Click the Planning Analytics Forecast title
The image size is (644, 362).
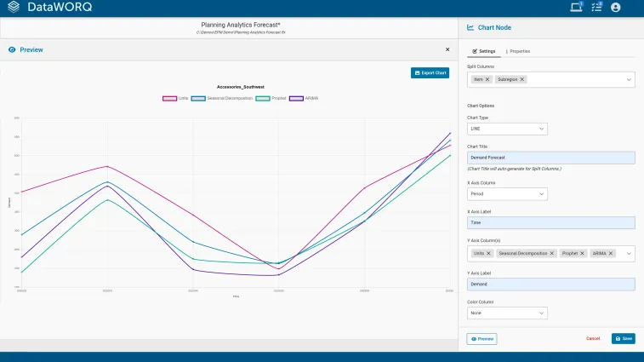click(241, 25)
